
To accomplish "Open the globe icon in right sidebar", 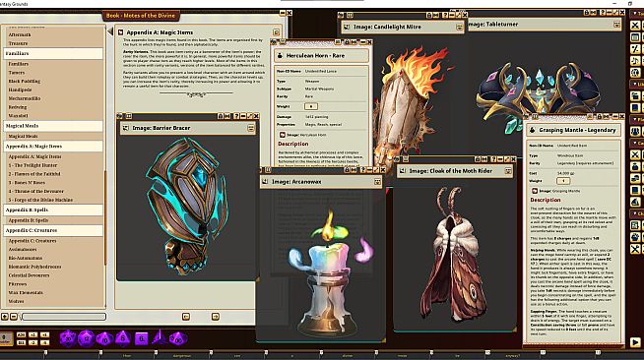I will [635, 73].
